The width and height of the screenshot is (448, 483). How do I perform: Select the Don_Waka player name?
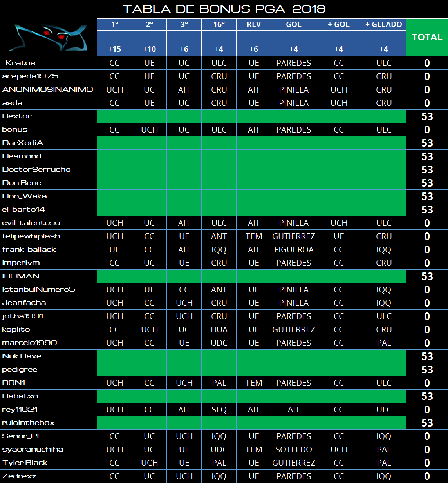point(24,196)
